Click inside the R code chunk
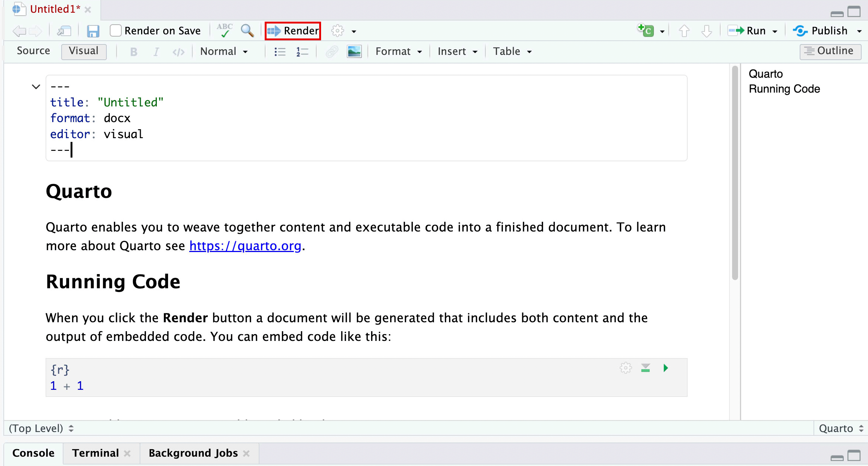Screen dimensions: 868x466 coord(366,378)
